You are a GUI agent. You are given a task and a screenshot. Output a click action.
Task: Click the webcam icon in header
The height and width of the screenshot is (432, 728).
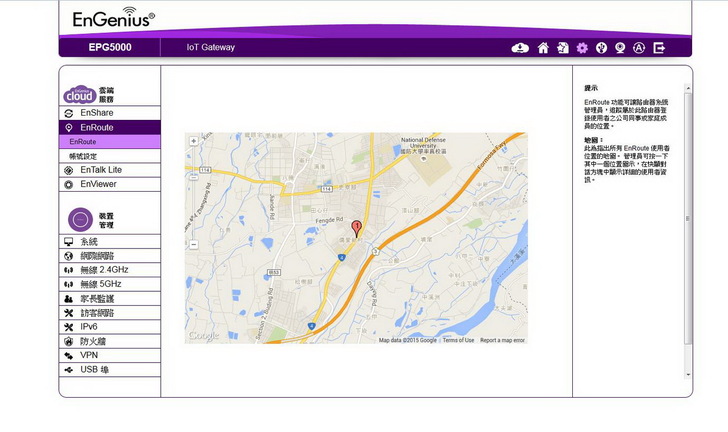620,47
